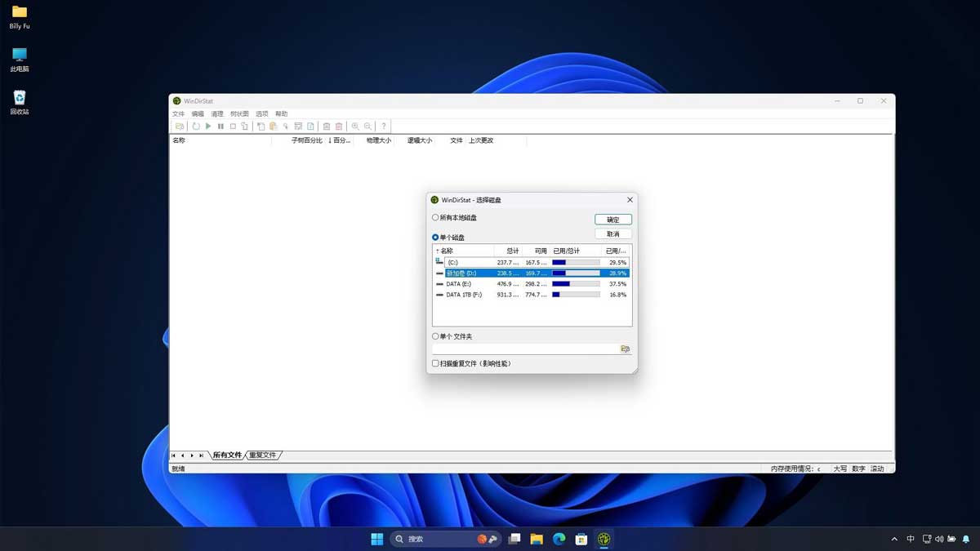The image size is (980, 551).
Task: Enable the 扫描重复文件 checkbox
Action: pyautogui.click(x=436, y=363)
